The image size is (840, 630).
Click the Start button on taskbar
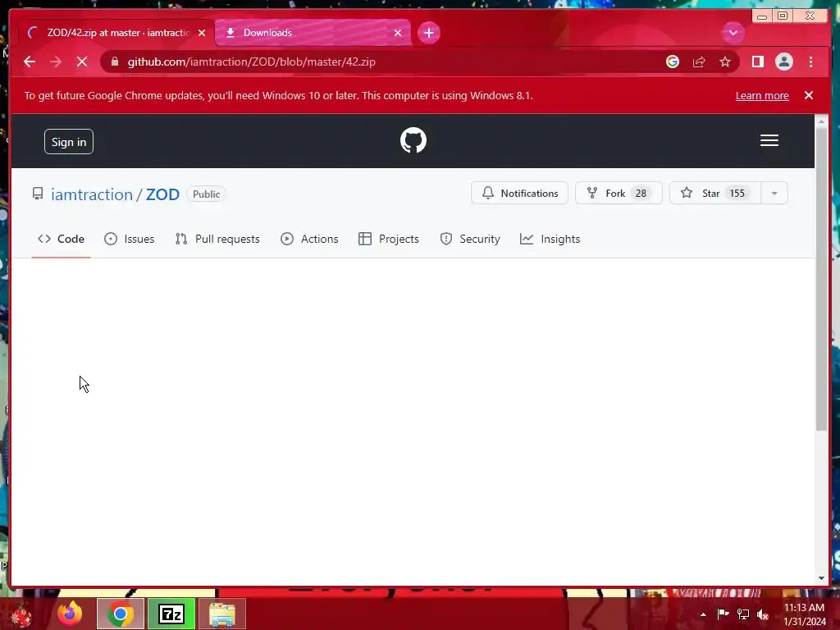[21, 615]
